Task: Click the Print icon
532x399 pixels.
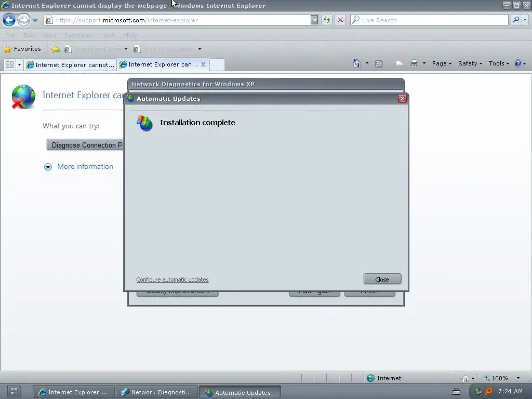Action: coord(414,63)
